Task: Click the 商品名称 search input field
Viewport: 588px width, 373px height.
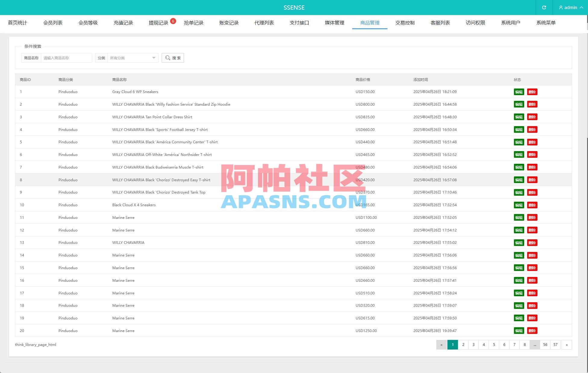Action: tap(66, 58)
